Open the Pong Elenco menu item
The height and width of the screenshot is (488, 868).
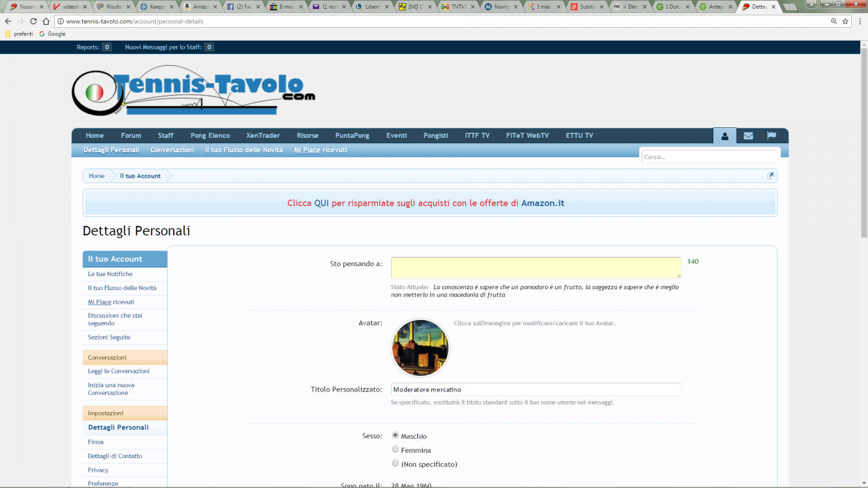210,136
